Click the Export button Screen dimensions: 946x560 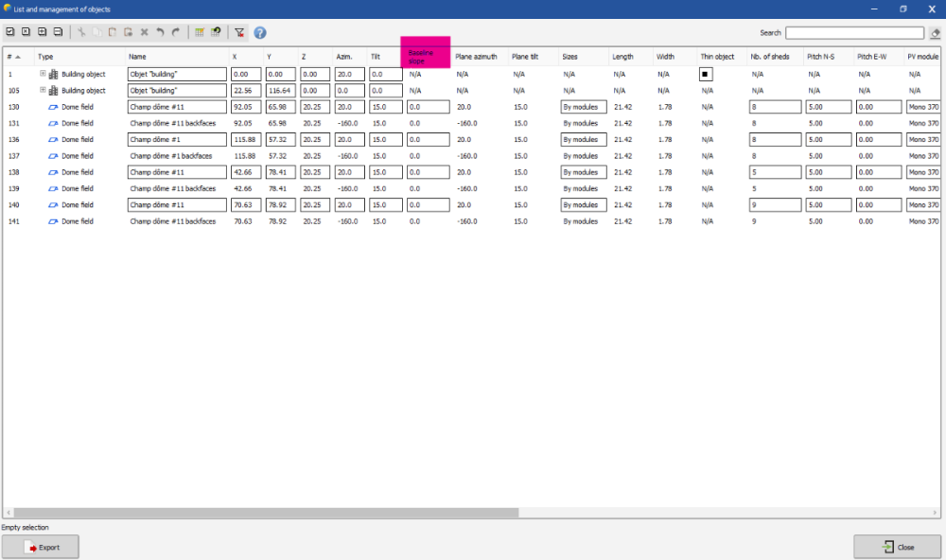click(41, 547)
